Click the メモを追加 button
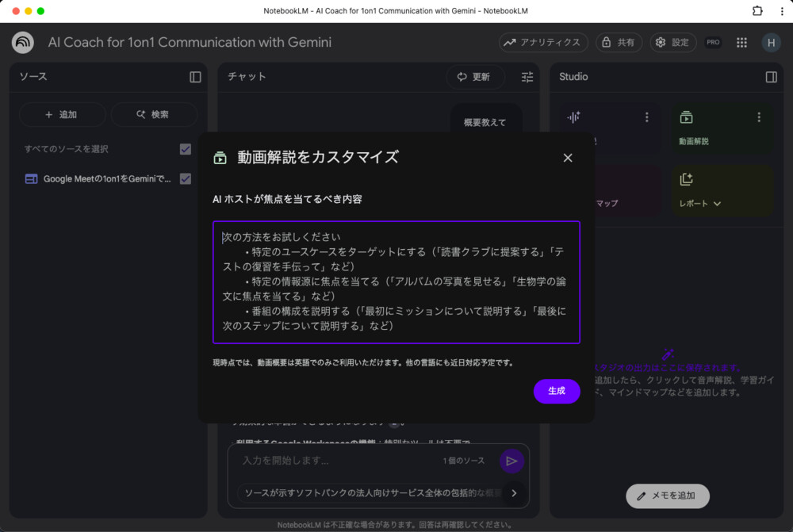793x532 pixels. (x=669, y=496)
